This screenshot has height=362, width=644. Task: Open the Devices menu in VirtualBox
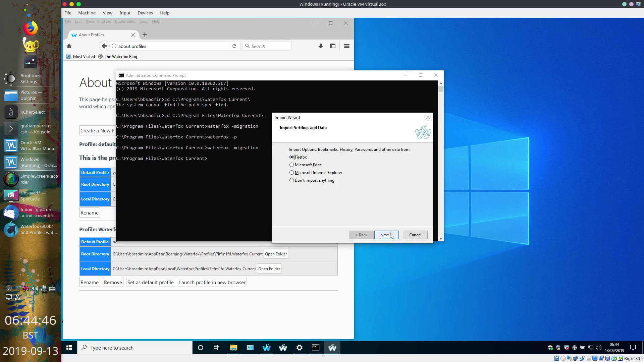point(145,13)
